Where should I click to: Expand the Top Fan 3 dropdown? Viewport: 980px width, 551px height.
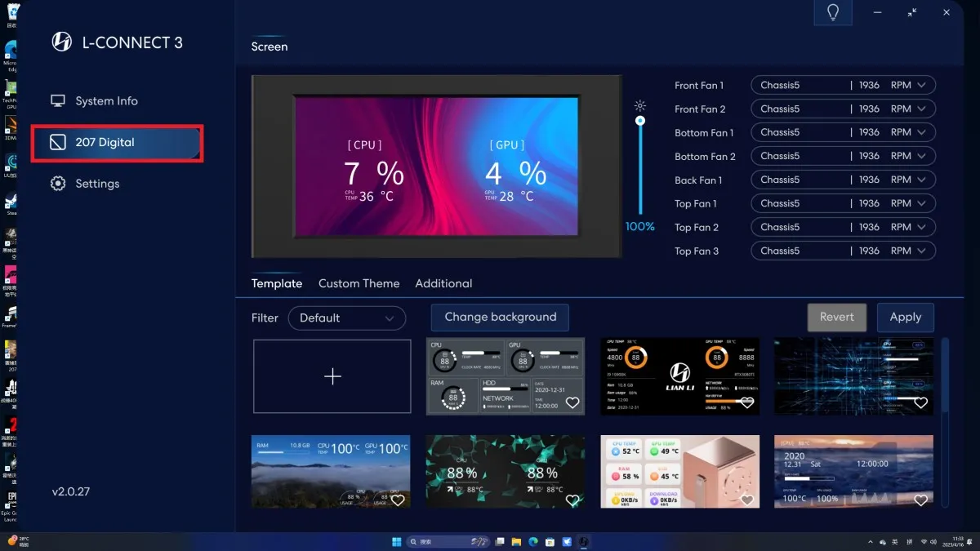[x=843, y=251]
